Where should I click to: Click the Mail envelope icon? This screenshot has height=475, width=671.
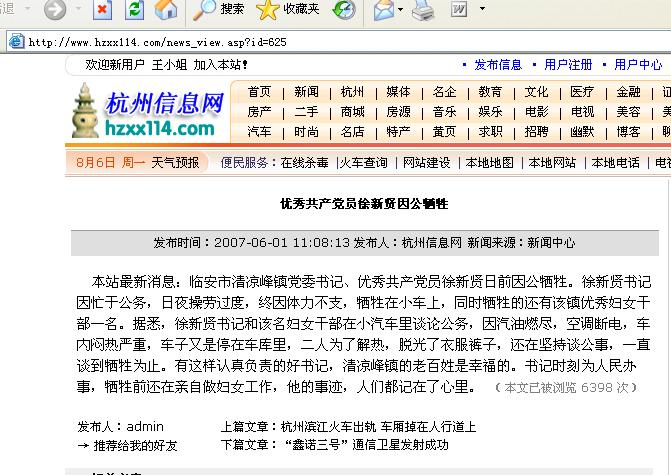point(383,10)
